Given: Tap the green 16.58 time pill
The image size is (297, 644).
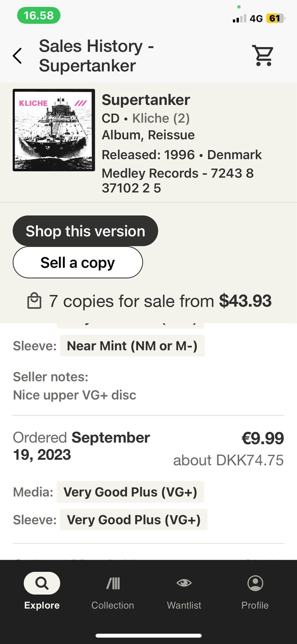Looking at the screenshot, I should (x=39, y=15).
